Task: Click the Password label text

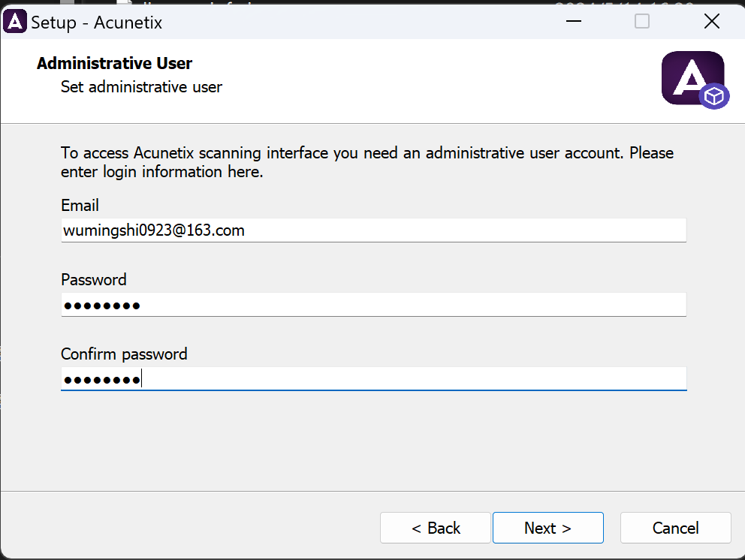Action: tap(93, 279)
